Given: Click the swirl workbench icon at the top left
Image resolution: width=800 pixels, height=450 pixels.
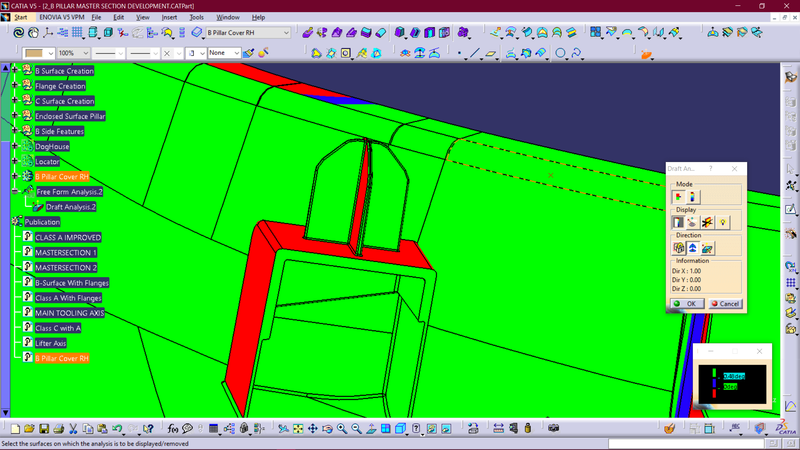Looking at the screenshot, I should click(18, 33).
